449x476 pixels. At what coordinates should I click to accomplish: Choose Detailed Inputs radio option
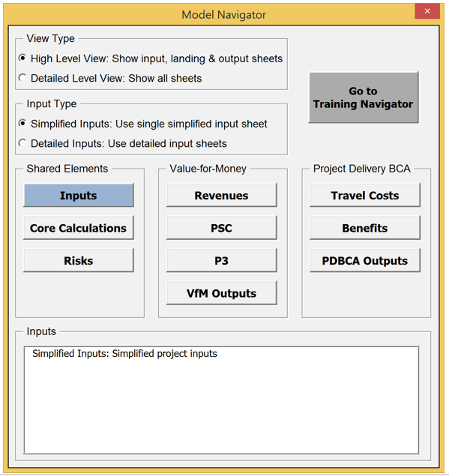[22, 143]
